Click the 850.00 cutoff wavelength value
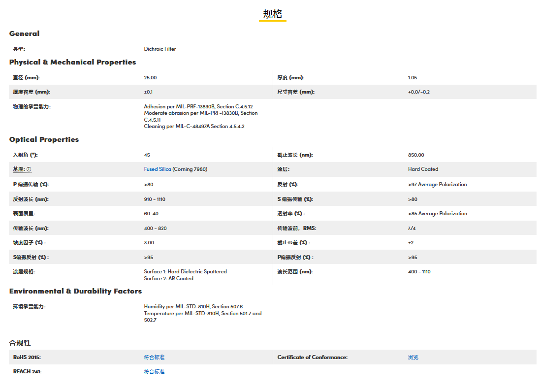Image resolution: width=540 pixels, height=392 pixels. point(416,155)
